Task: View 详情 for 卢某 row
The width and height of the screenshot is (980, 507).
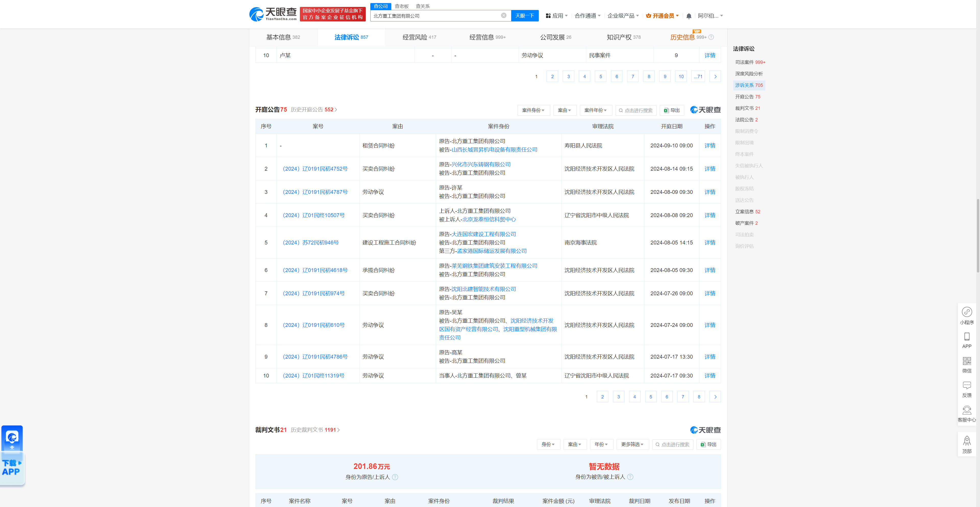Action: (709, 55)
